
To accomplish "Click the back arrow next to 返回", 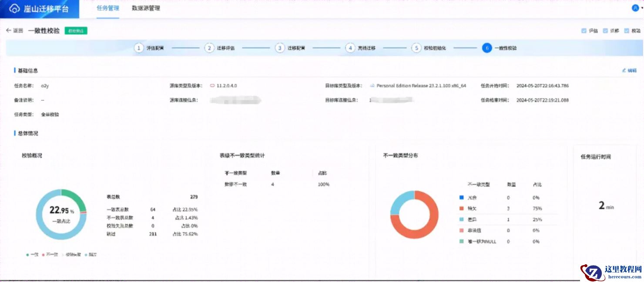I will click(8, 30).
